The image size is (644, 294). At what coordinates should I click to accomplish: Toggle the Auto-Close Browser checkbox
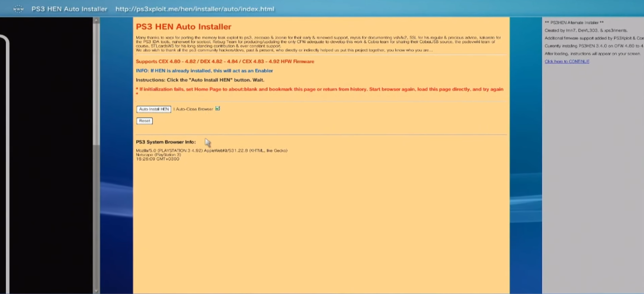click(x=217, y=109)
